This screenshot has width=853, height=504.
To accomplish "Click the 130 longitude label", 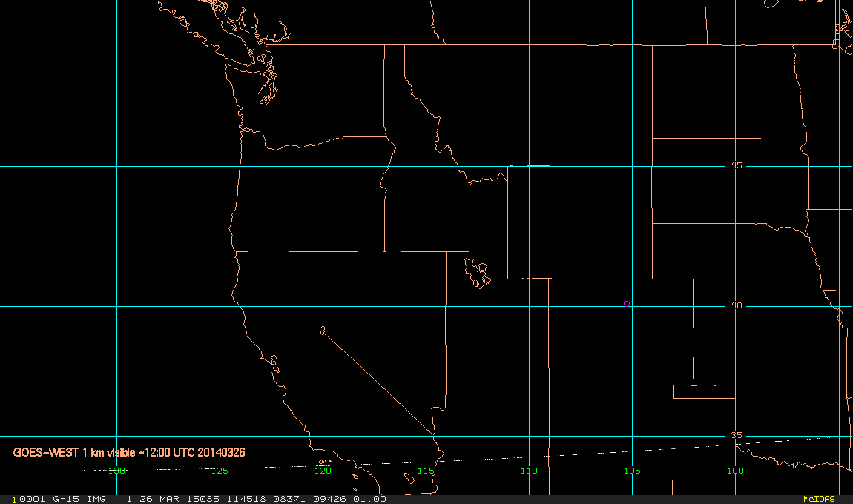I will coord(116,471).
